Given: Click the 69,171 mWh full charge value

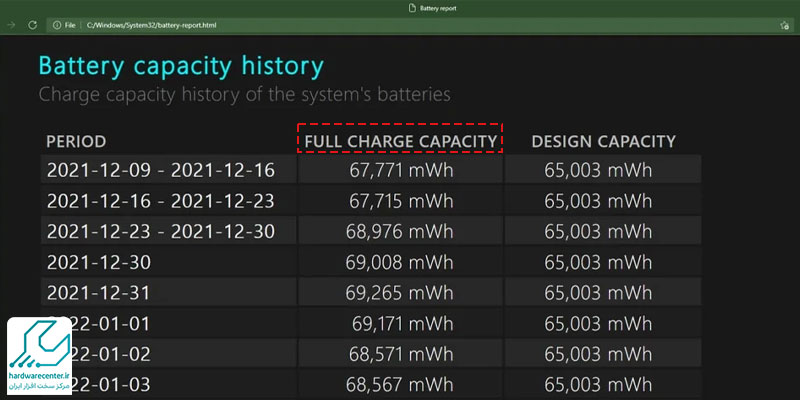Looking at the screenshot, I should click(403, 323).
